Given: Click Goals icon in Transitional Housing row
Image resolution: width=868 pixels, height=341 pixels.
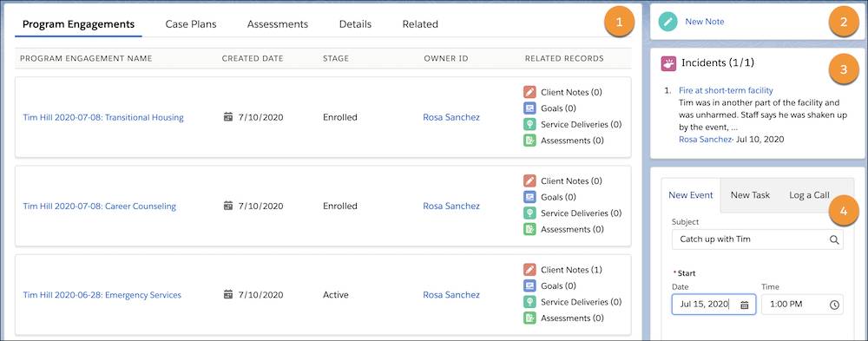Looking at the screenshot, I should point(529,108).
